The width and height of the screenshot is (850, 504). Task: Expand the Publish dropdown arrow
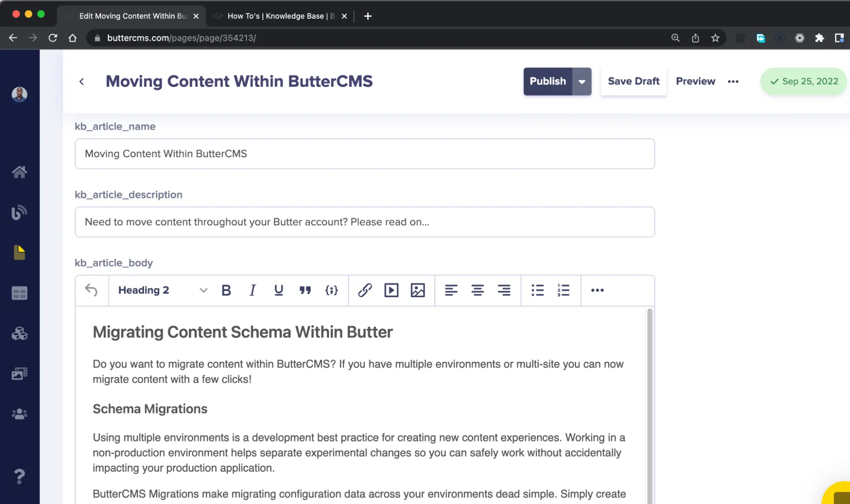coord(582,81)
